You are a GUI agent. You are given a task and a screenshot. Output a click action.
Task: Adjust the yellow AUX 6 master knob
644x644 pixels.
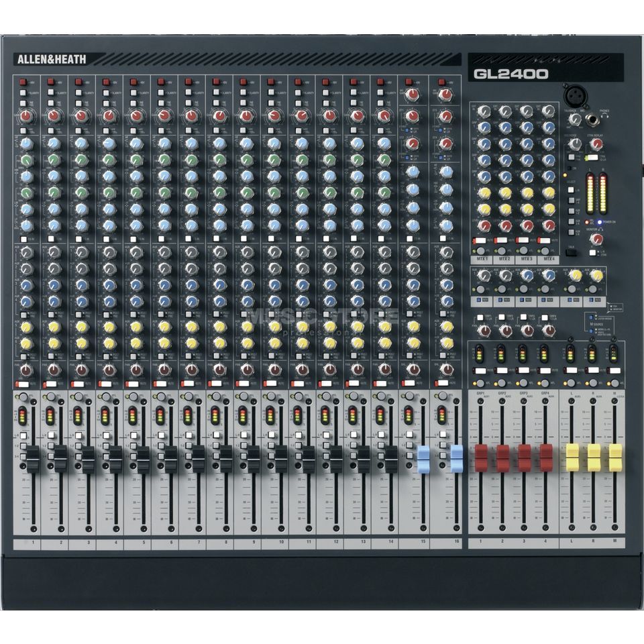pos(596,275)
